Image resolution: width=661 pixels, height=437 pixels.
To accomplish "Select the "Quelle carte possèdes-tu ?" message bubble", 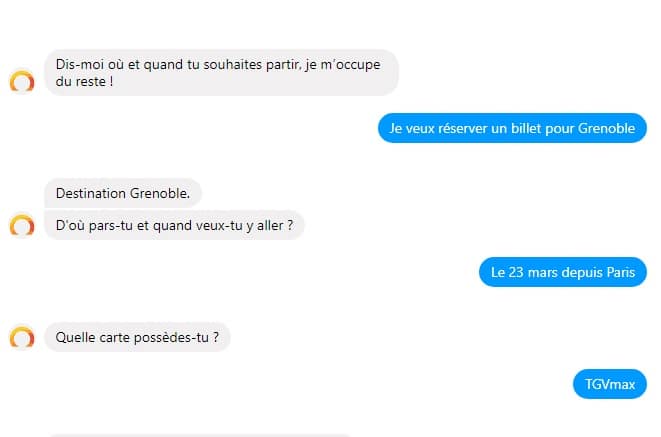I will (137, 337).
